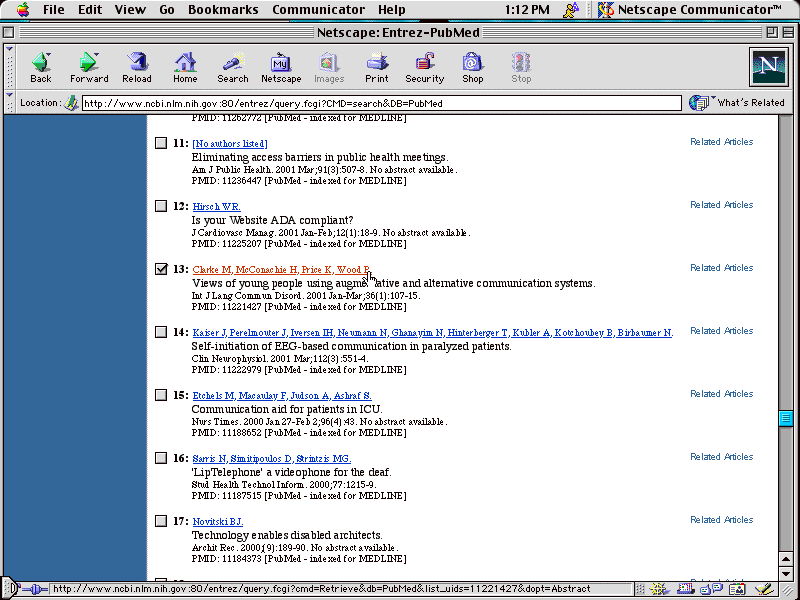
Task: Click the scrollbar down arrow
Action: 786,573
